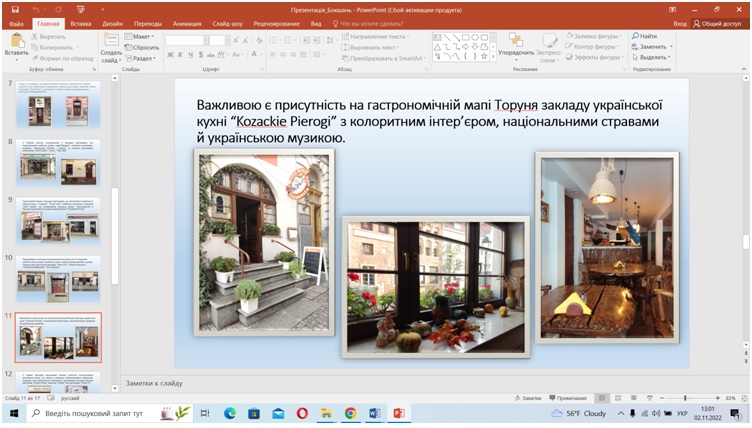This screenshot has width=752, height=428.
Task: Switch to slide sorter view in status bar
Action: pyautogui.click(x=618, y=398)
